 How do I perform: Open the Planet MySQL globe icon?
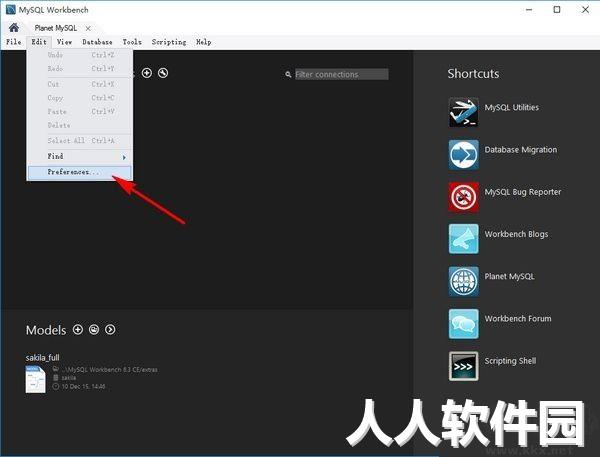click(x=463, y=281)
